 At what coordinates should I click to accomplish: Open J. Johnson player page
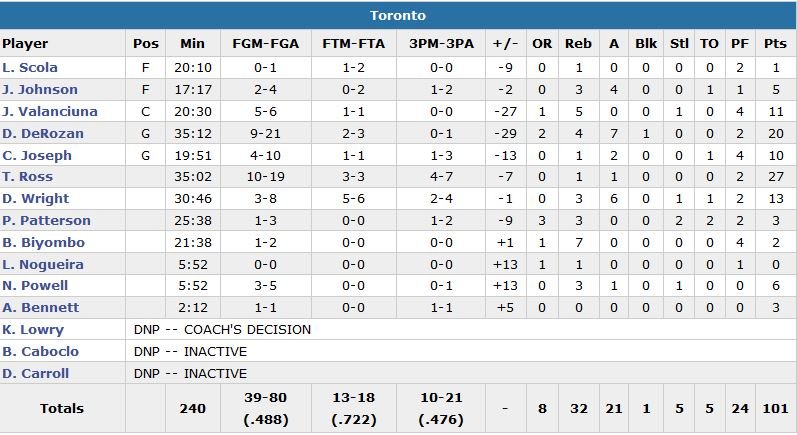(x=40, y=90)
